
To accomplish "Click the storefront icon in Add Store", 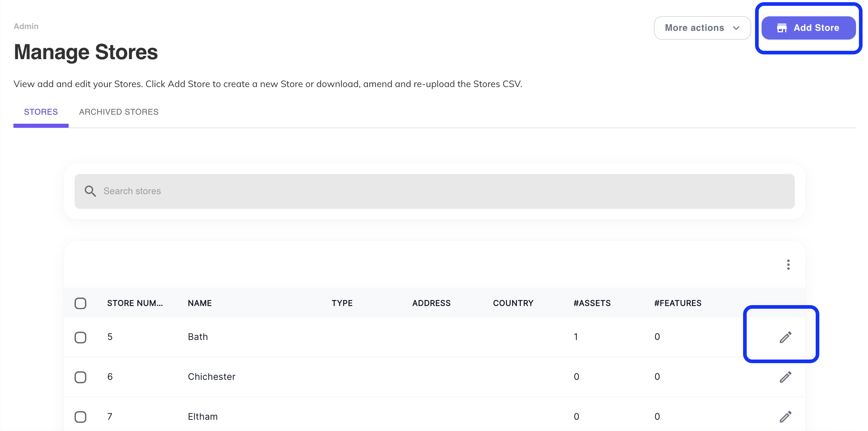I will point(782,28).
